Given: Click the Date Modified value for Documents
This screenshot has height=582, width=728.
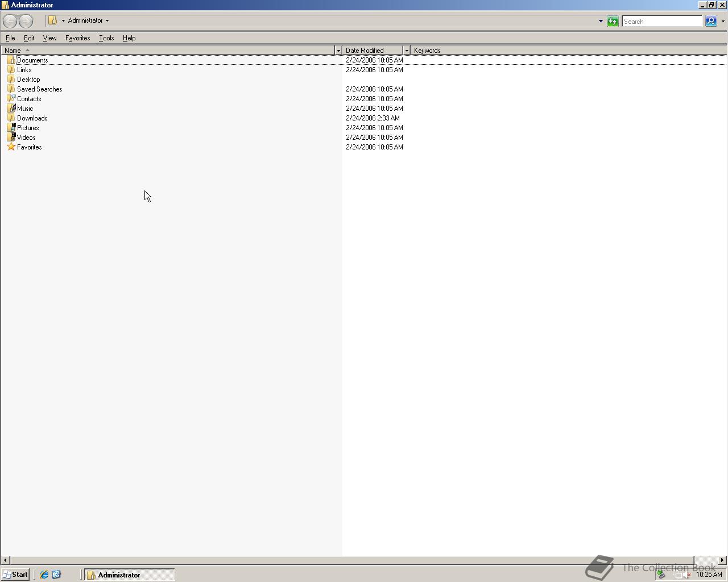Looking at the screenshot, I should coord(374,60).
